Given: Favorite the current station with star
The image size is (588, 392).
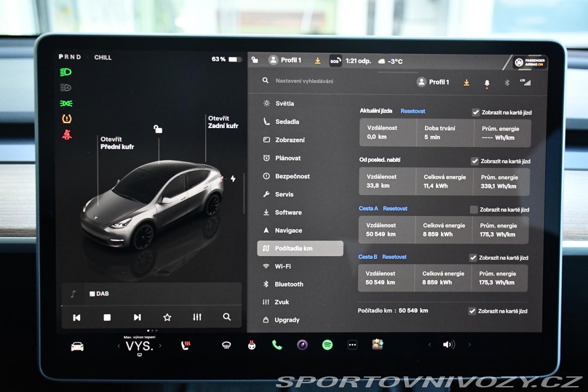Looking at the screenshot, I should 167,317.
